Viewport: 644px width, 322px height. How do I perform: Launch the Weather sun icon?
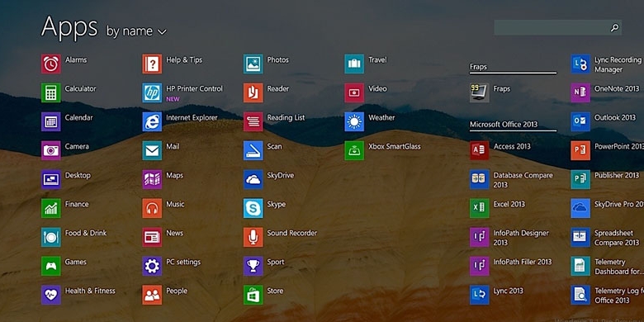[x=354, y=121]
